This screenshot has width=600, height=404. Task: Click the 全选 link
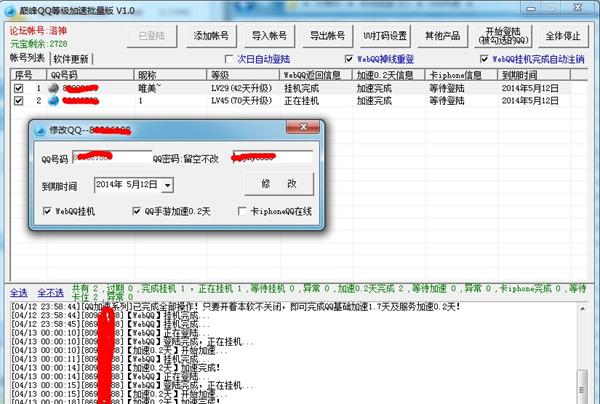(x=18, y=293)
